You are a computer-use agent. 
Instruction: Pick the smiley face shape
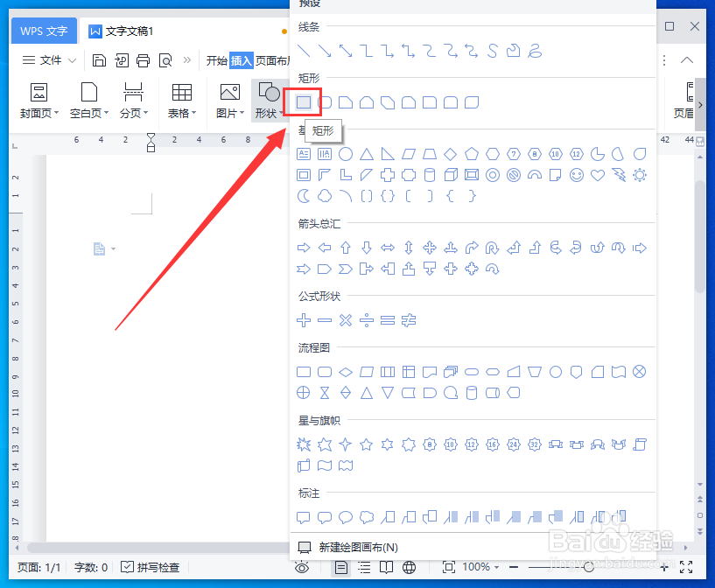coord(577,175)
